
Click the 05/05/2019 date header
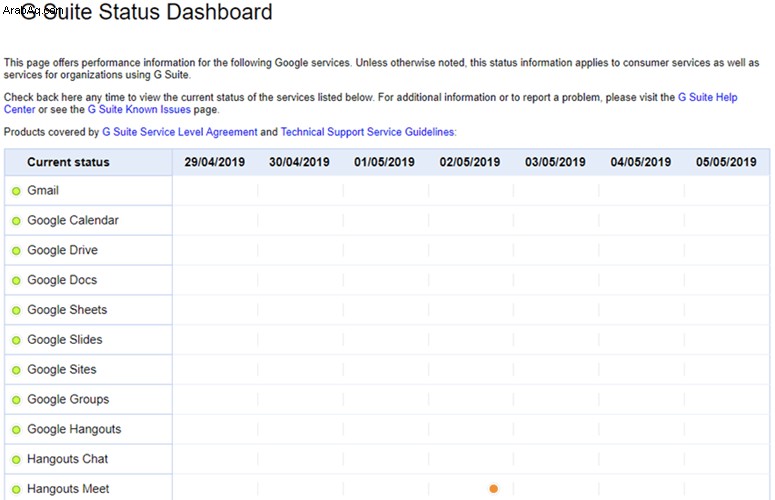(x=726, y=162)
